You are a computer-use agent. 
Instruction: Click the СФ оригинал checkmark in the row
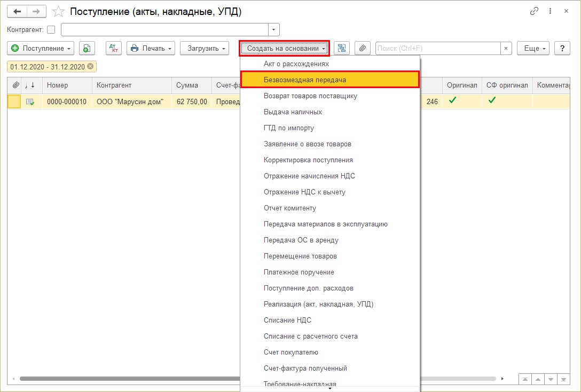(x=492, y=100)
